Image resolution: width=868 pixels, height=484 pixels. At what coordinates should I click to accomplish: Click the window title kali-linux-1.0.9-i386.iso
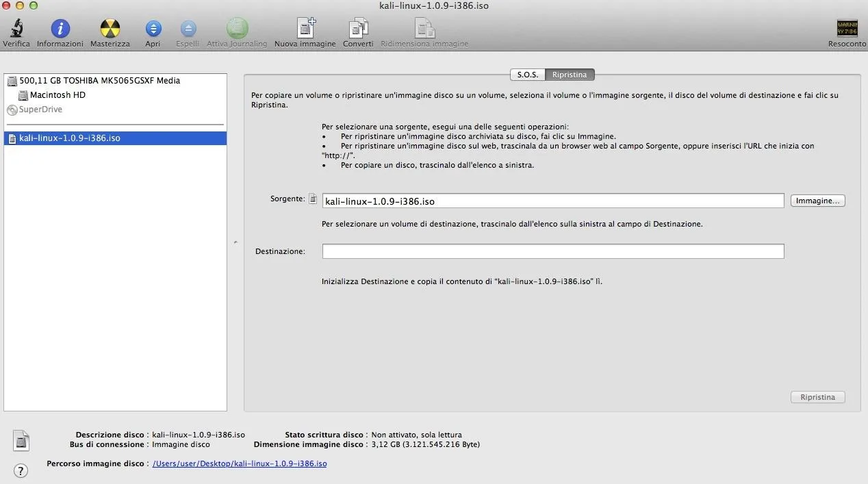(x=434, y=5)
